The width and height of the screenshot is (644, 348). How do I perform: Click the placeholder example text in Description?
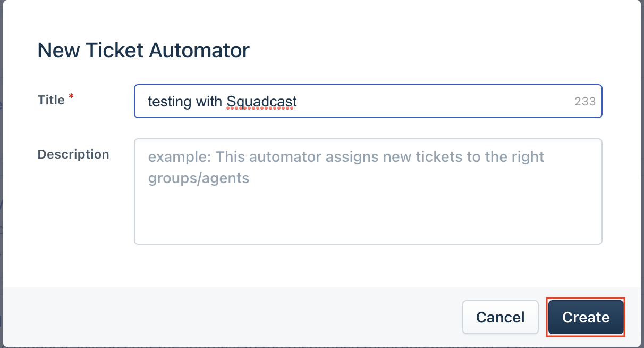coord(345,157)
